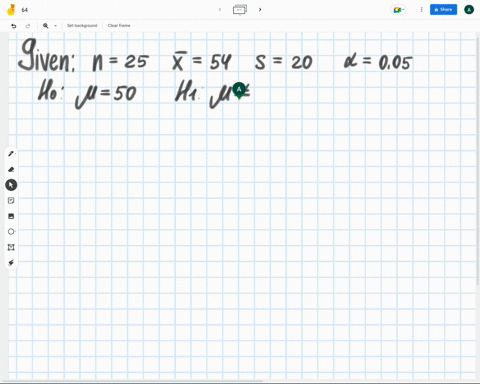This screenshot has height=384, width=480.
Task: Activate the Select arrow tool
Action: [11, 185]
